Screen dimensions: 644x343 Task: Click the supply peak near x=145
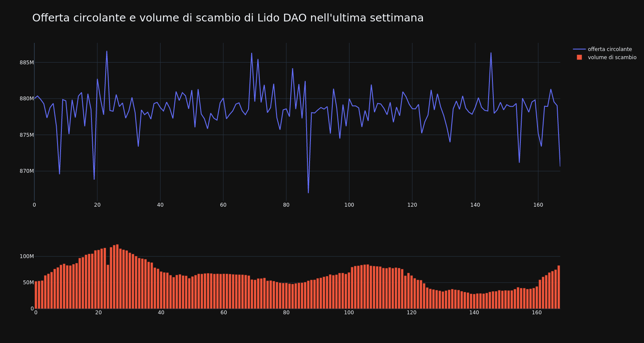[491, 53]
